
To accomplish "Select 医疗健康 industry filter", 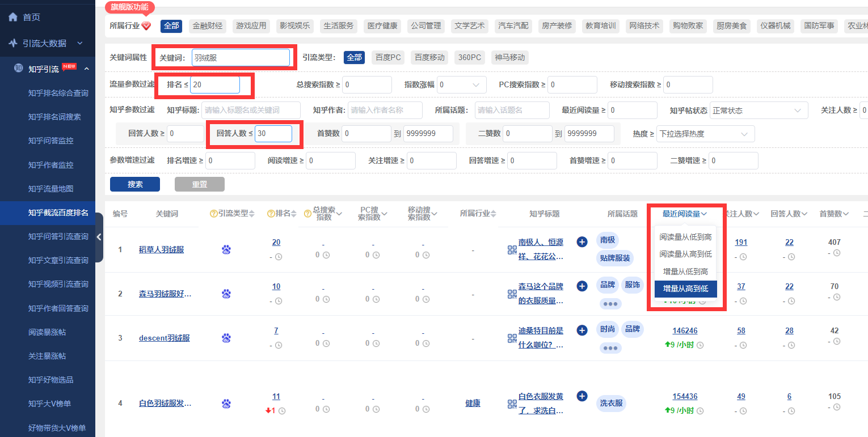I will coord(382,26).
